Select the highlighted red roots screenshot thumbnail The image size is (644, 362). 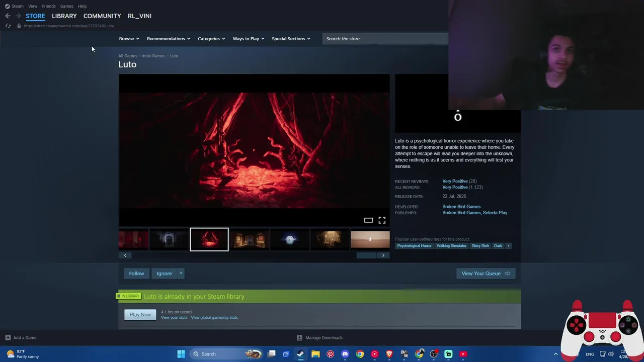click(x=209, y=239)
